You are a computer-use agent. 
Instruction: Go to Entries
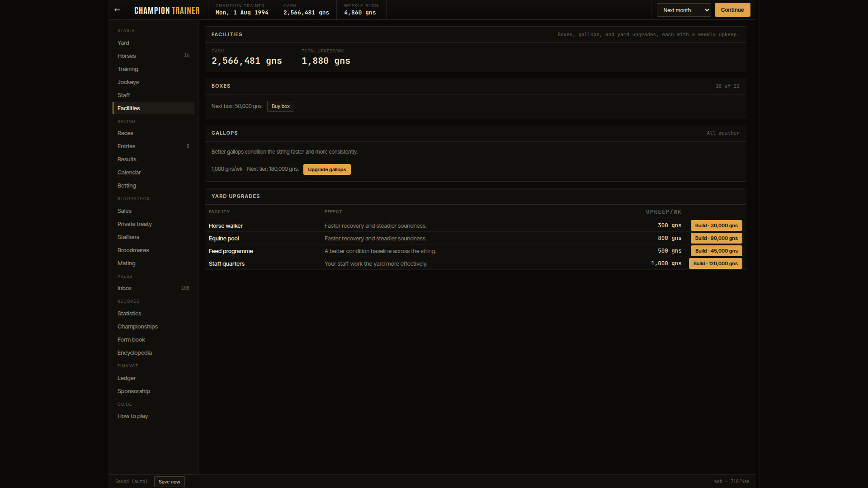154,146
